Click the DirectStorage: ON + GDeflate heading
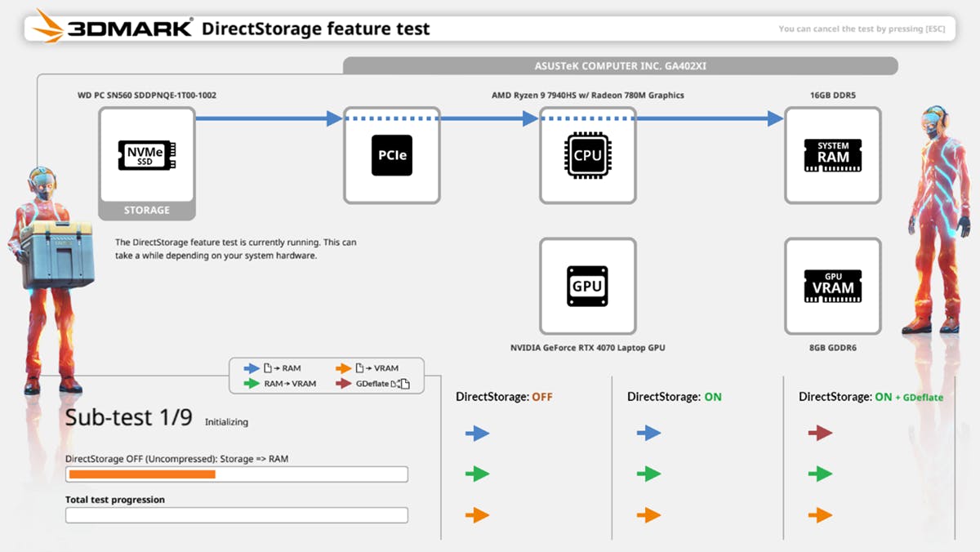The image size is (980, 552). coord(871,397)
